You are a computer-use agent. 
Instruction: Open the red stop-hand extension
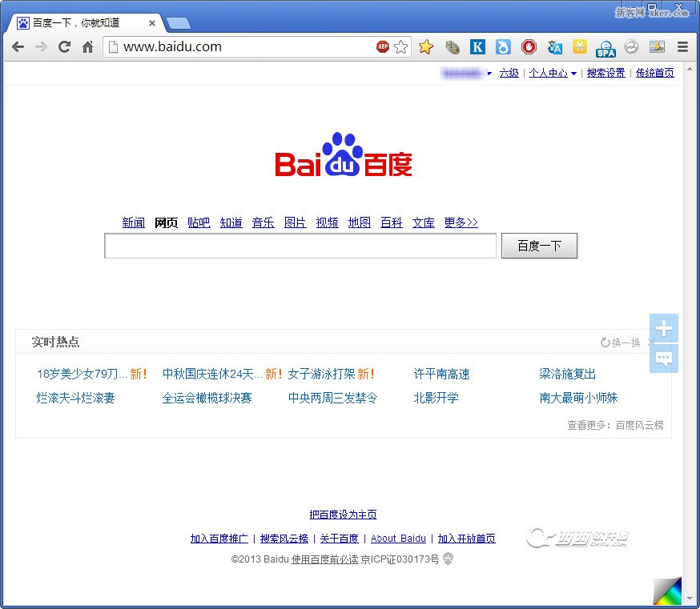click(529, 47)
